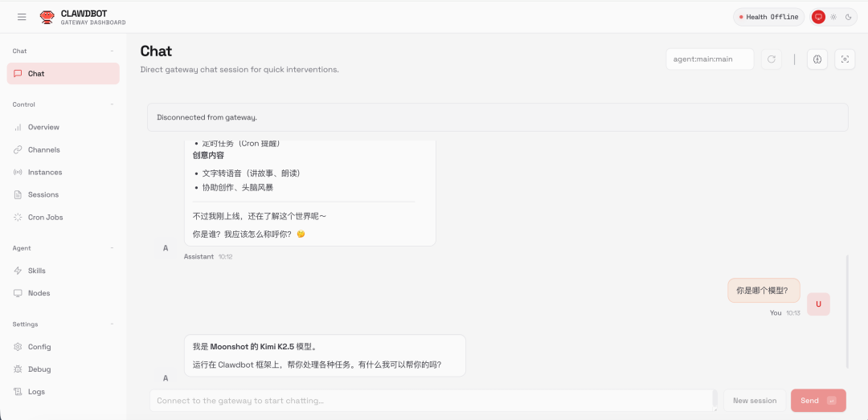Image resolution: width=868 pixels, height=420 pixels.
Task: Switch to light theme sun icon
Action: click(833, 17)
